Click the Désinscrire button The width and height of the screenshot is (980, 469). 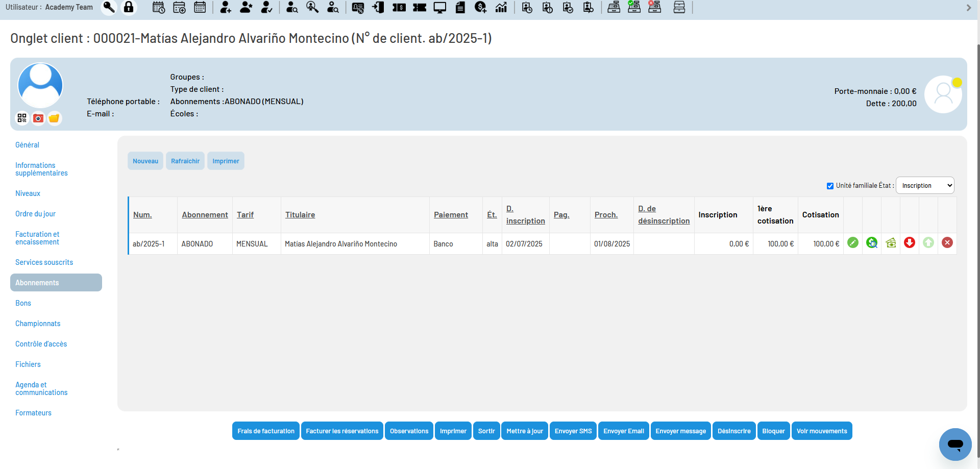point(734,431)
